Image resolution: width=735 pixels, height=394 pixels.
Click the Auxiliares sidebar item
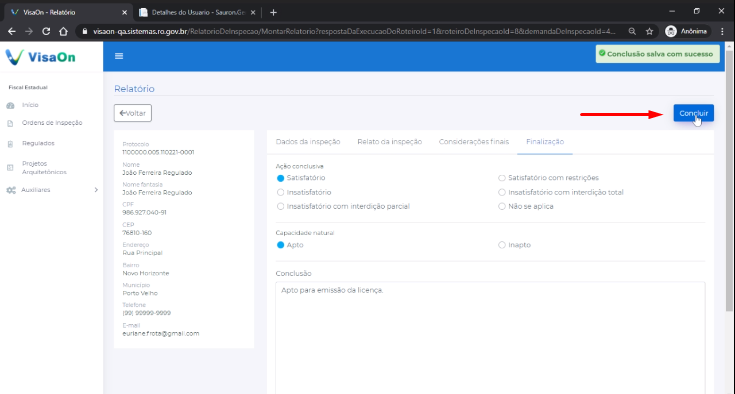coord(36,190)
